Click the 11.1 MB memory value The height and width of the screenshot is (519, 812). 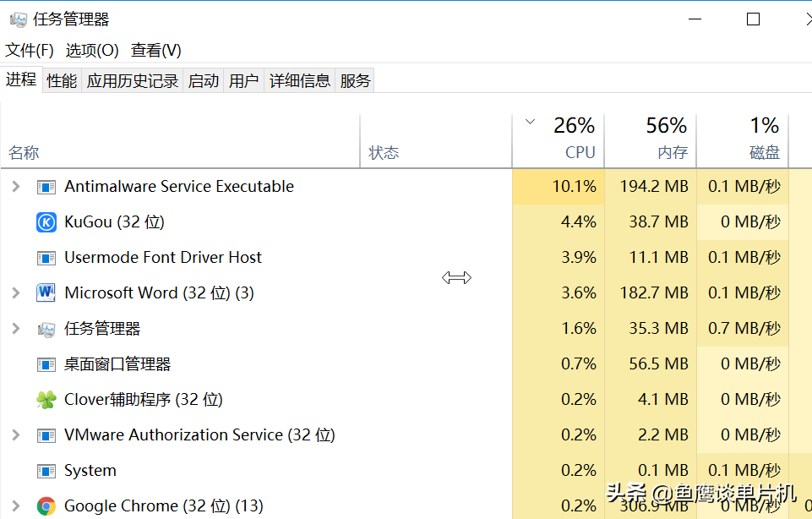pos(659,258)
